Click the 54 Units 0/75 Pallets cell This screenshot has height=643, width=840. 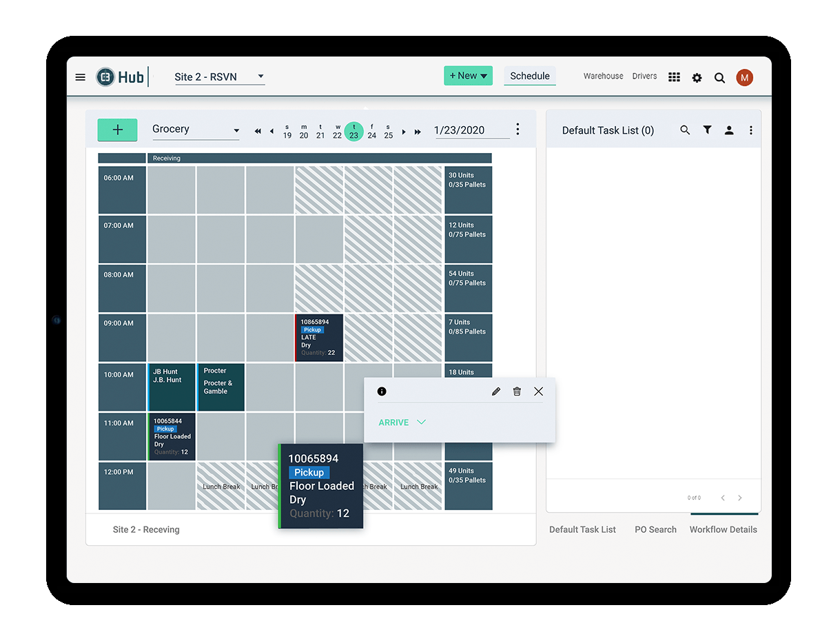pos(469,289)
